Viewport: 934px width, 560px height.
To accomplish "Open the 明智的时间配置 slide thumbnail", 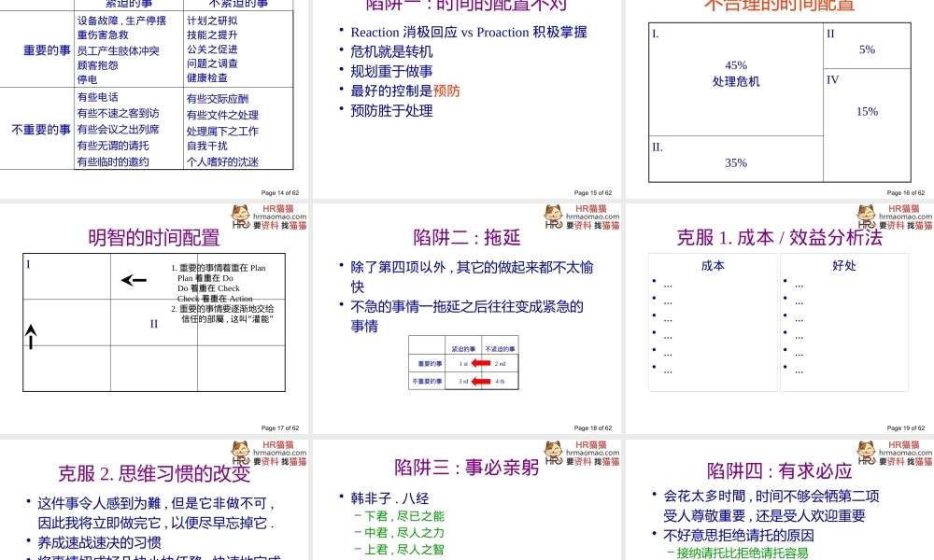I will click(x=154, y=319).
